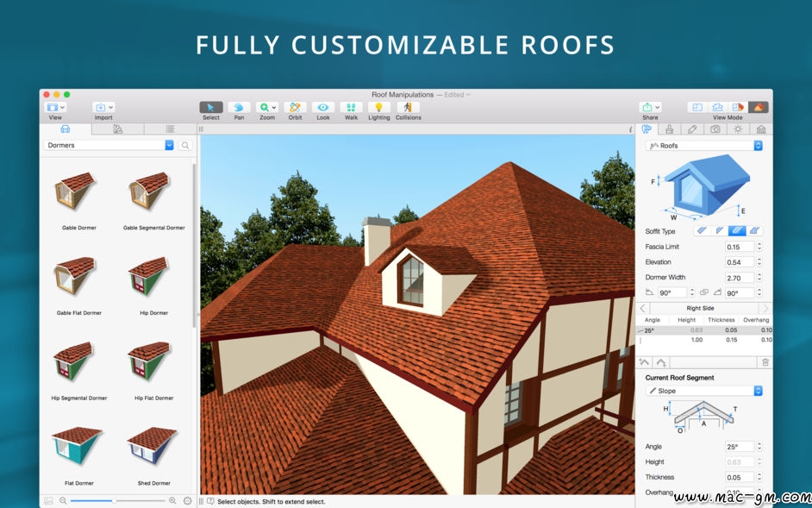This screenshot has height=508, width=812.
Task: Open the gear settings icon at bottom left
Action: pos(187,500)
